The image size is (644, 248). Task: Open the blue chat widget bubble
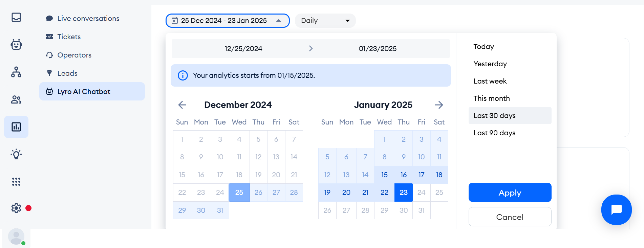[616, 210]
